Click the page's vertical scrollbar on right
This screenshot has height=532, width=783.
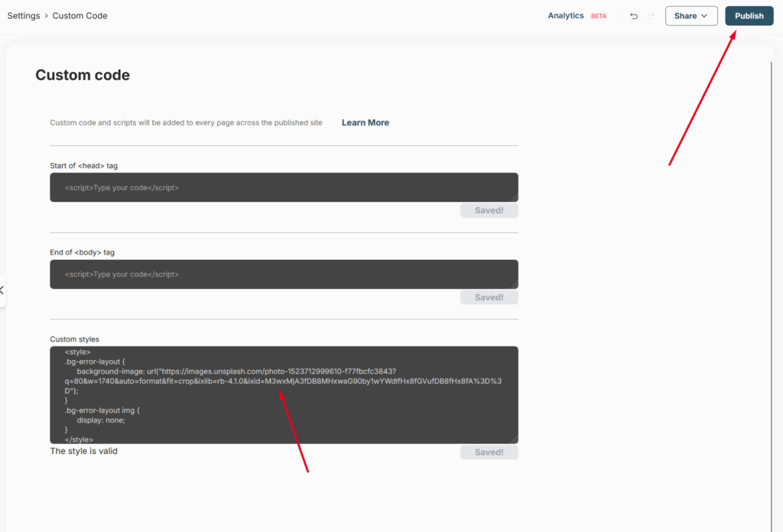[x=771, y=229]
